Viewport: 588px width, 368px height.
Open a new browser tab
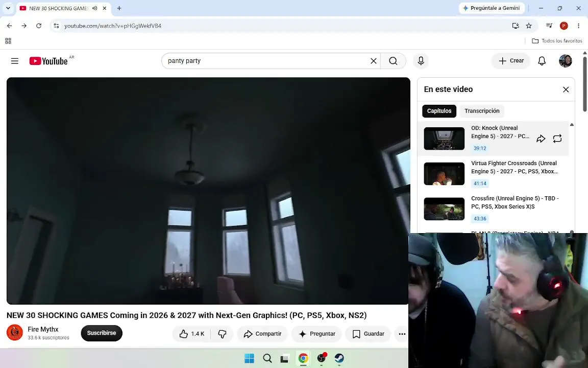pos(119,8)
